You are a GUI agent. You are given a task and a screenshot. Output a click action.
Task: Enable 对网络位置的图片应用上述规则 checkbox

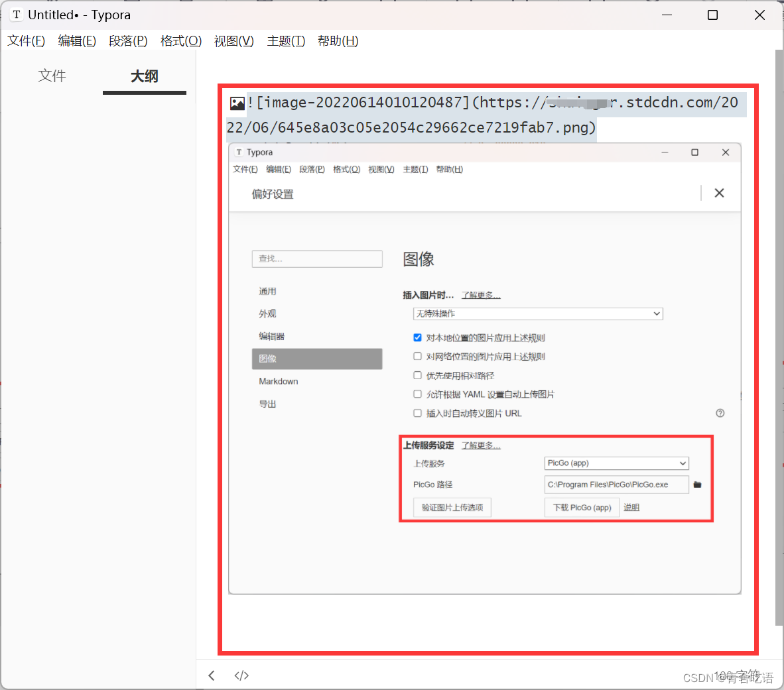(417, 356)
